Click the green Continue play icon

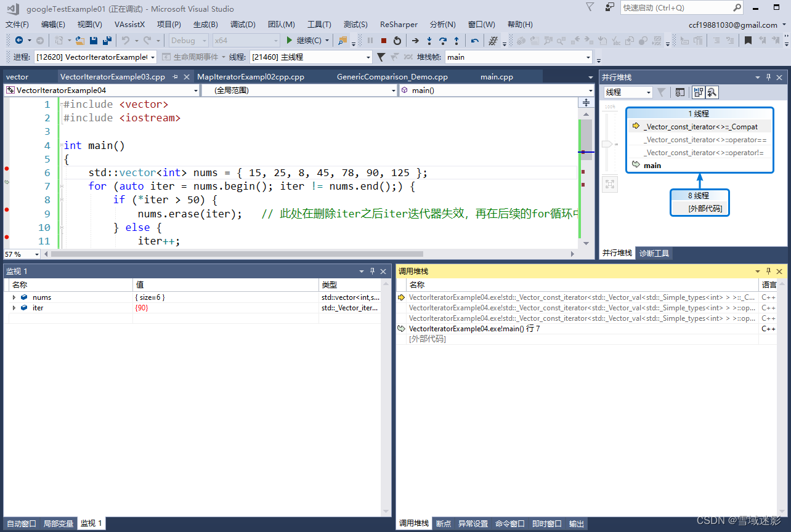(x=289, y=41)
